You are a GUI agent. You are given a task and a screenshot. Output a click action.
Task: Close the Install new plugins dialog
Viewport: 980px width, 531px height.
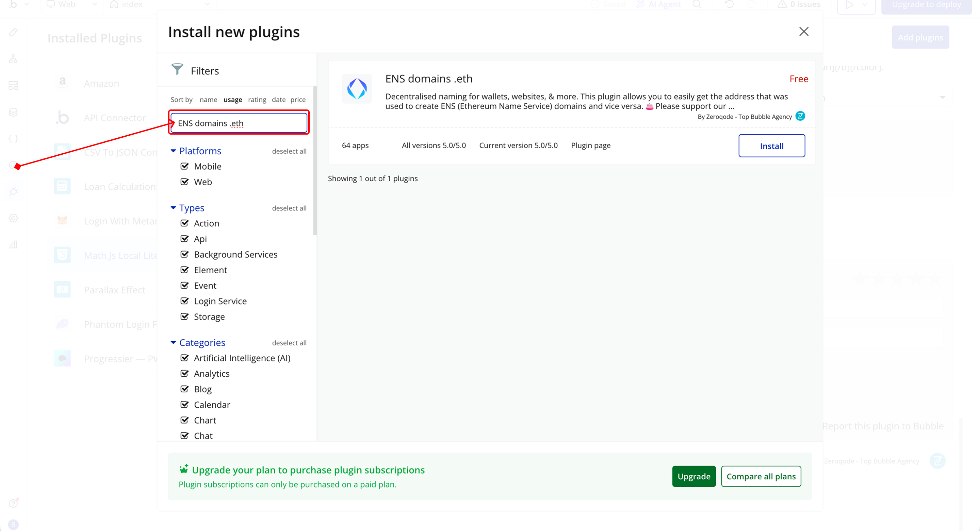(x=803, y=32)
